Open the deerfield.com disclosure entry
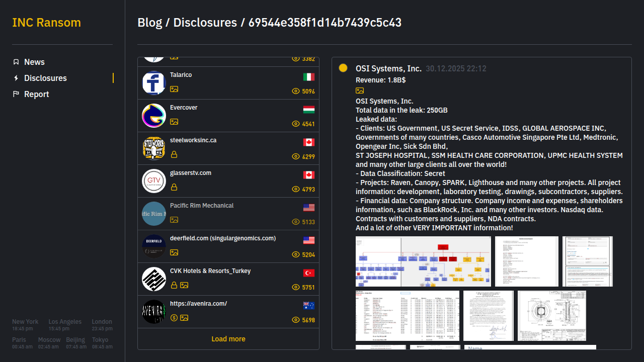 222,238
